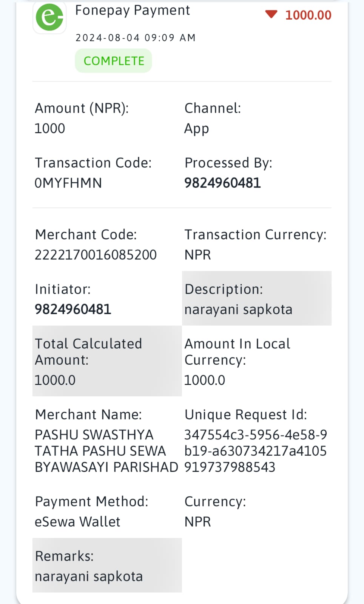Select Amount In Local Currency value 1000.0
364x604 pixels.
(x=205, y=380)
